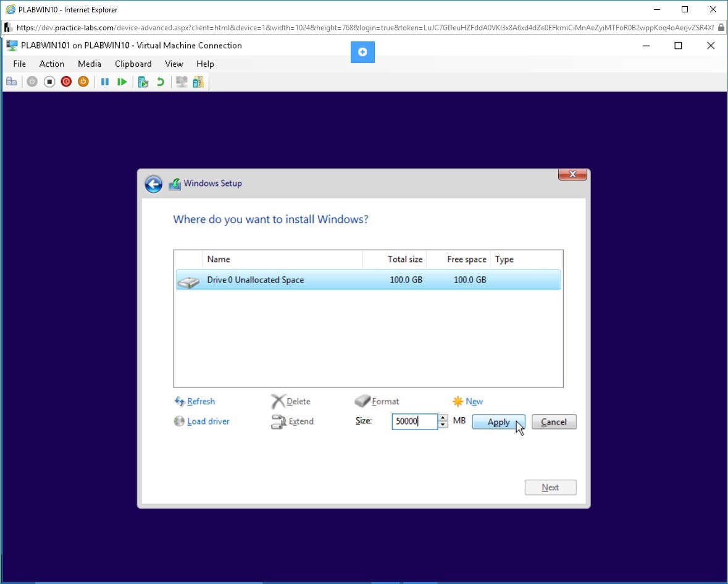Click the Cancel button

[x=554, y=422]
